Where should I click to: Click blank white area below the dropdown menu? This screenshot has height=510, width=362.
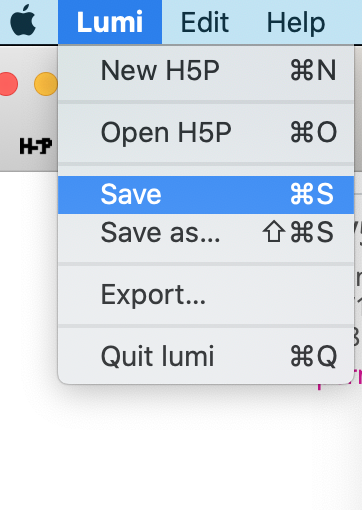pos(180,450)
